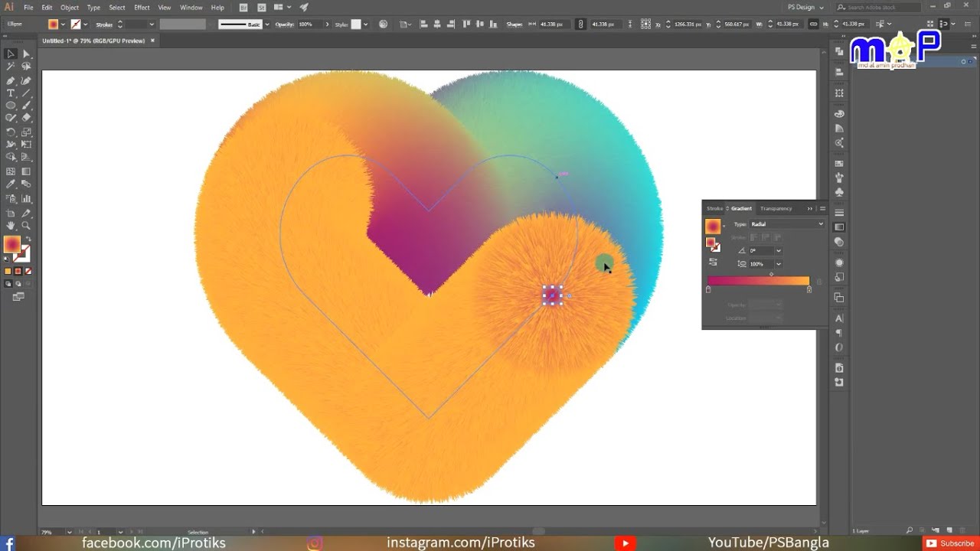980x551 pixels.
Task: Select the Type tool
Action: pos(11,93)
